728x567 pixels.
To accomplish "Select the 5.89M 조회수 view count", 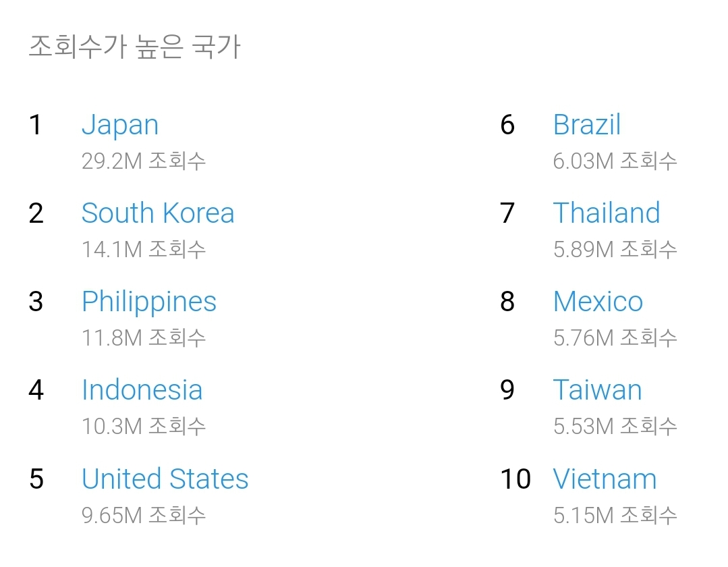I will tap(615, 250).
